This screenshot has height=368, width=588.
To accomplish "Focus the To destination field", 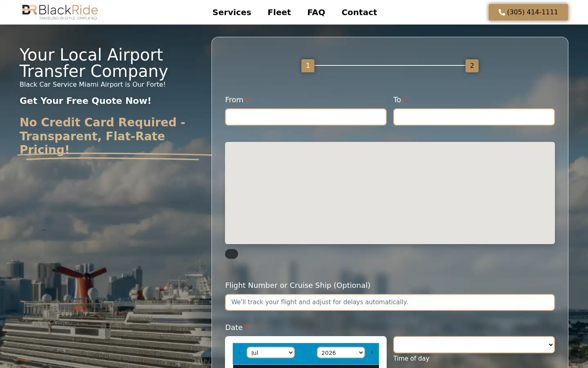I will pos(474,117).
